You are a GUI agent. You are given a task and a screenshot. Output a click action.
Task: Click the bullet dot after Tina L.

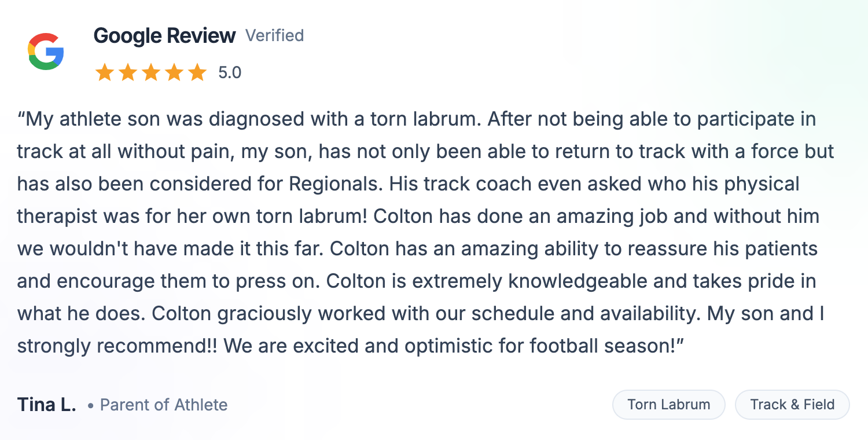(x=90, y=405)
